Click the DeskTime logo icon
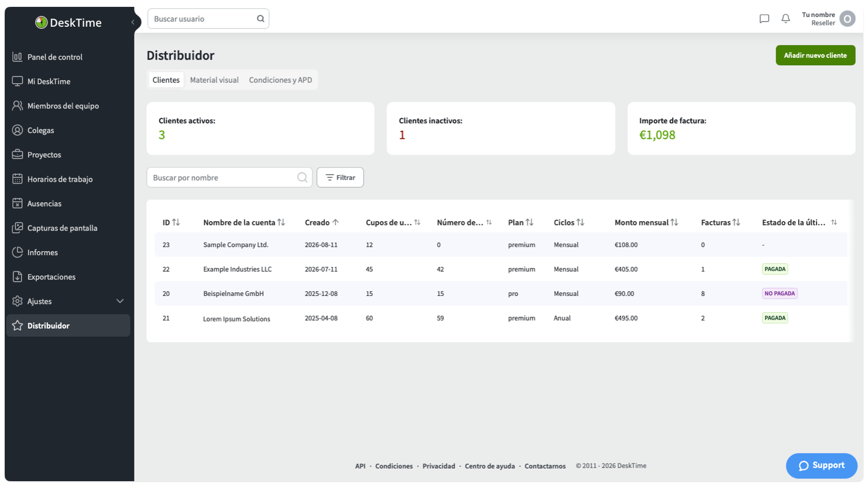This screenshot has width=868, height=487. 41,22
